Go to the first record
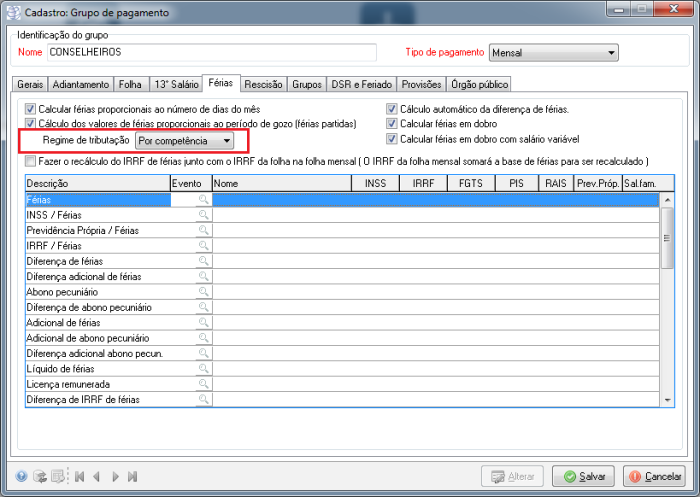The image size is (700, 497). click(78, 477)
